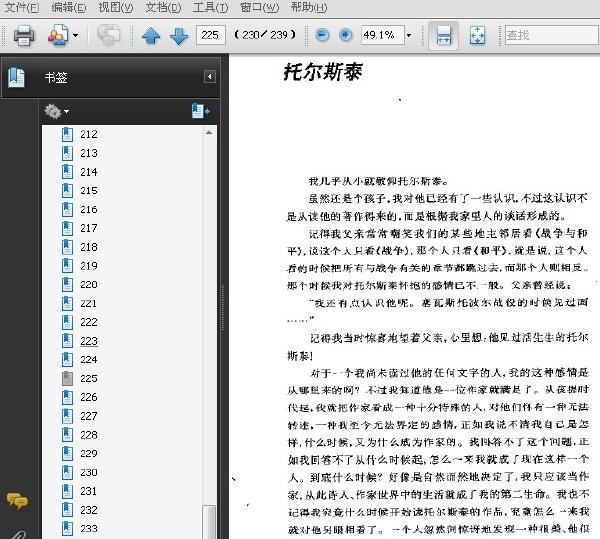Viewport: 600px width, 539px height.
Task: Click the page number field showing 225
Action: (x=210, y=35)
